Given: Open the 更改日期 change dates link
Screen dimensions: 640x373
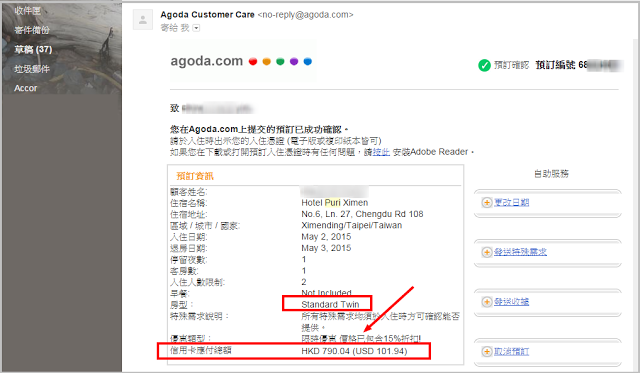Looking at the screenshot, I should coord(512,202).
